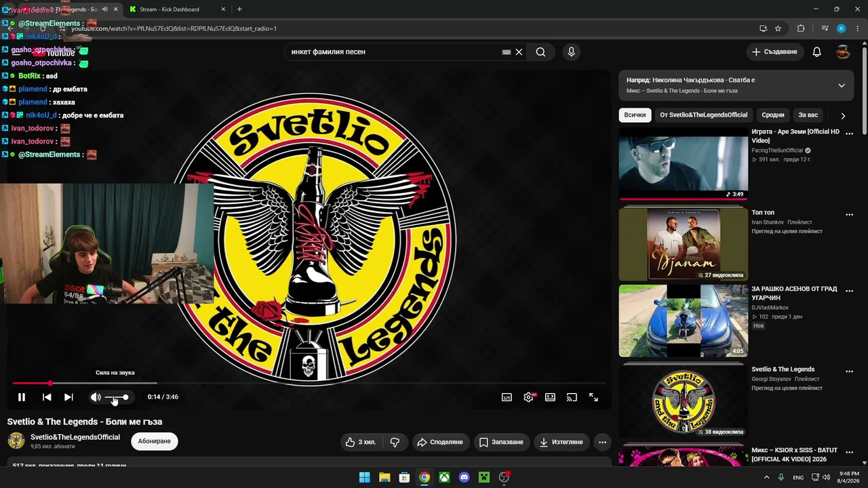Viewport: 868px width, 488px height.
Task: Open the player settings gear
Action: point(528,397)
